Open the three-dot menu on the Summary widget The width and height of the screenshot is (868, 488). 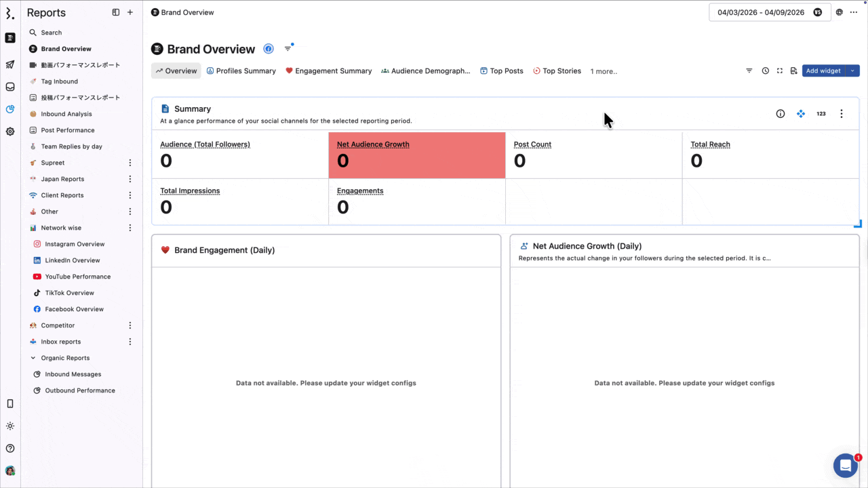coord(842,113)
